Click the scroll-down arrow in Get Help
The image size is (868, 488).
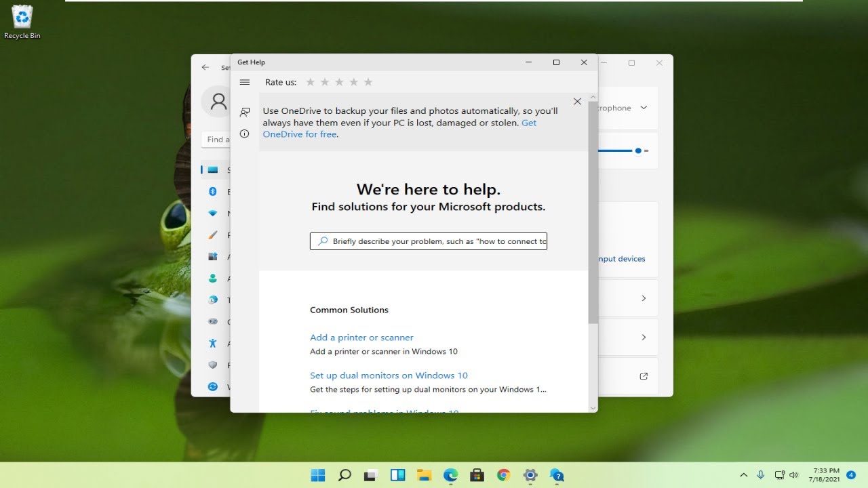pos(593,408)
